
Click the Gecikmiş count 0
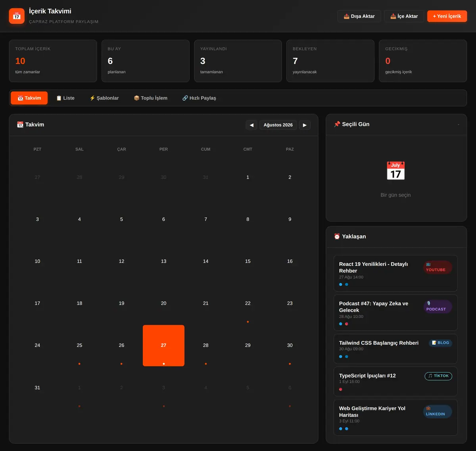[388, 61]
